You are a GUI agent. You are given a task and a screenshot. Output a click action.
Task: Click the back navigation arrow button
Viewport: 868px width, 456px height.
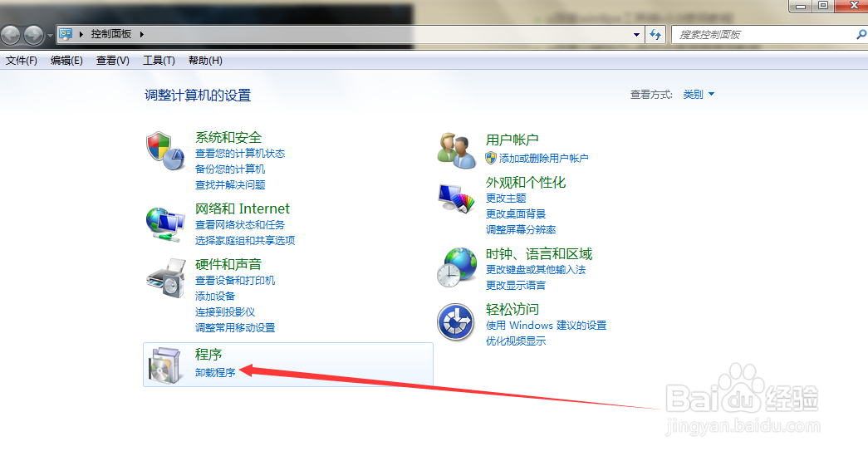point(11,35)
